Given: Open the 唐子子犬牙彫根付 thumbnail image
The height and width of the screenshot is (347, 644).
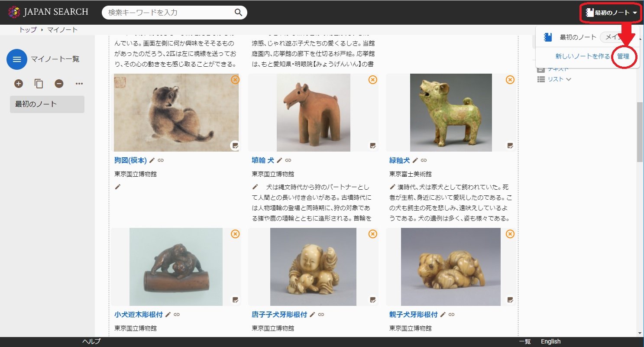Looking at the screenshot, I should pos(313,267).
